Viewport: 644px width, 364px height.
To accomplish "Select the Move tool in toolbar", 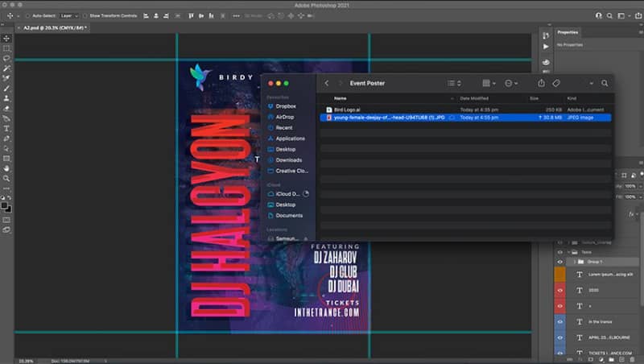I will tap(6, 38).
